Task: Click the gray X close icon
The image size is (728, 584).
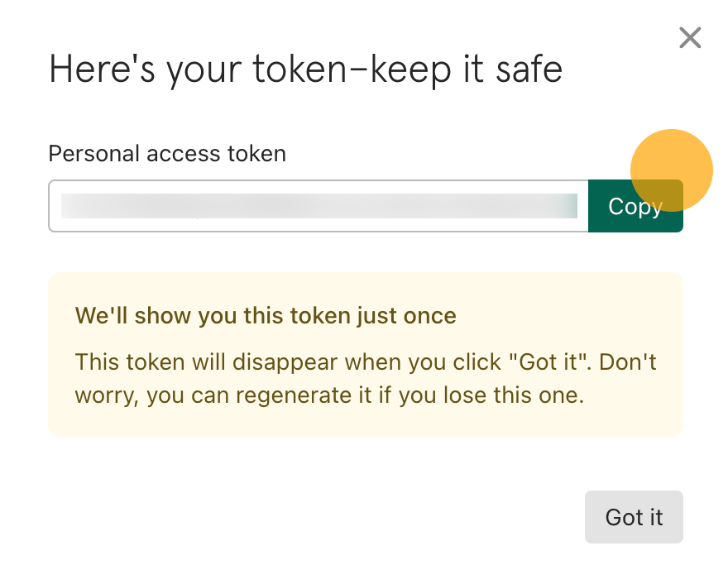Action: pyautogui.click(x=690, y=37)
